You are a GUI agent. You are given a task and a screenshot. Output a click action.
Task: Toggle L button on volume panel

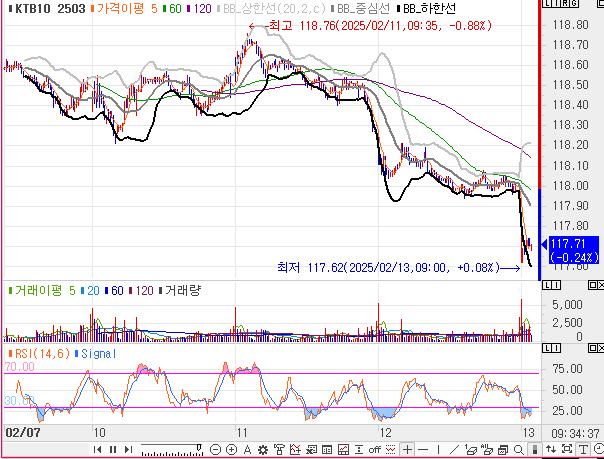coord(547,285)
